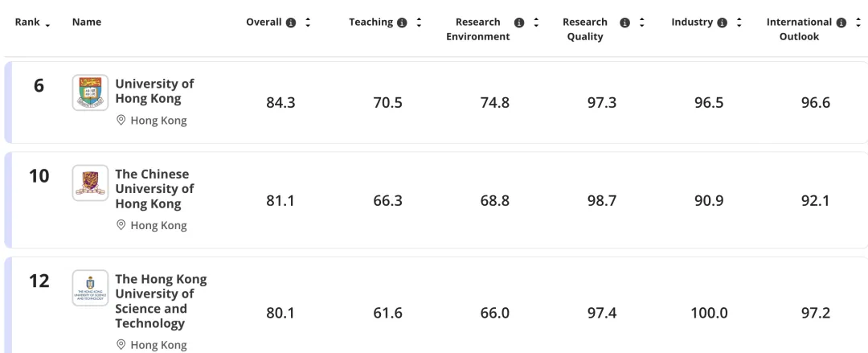Click the International Outlook info icon
The height and width of the screenshot is (353, 868).
[x=841, y=23]
